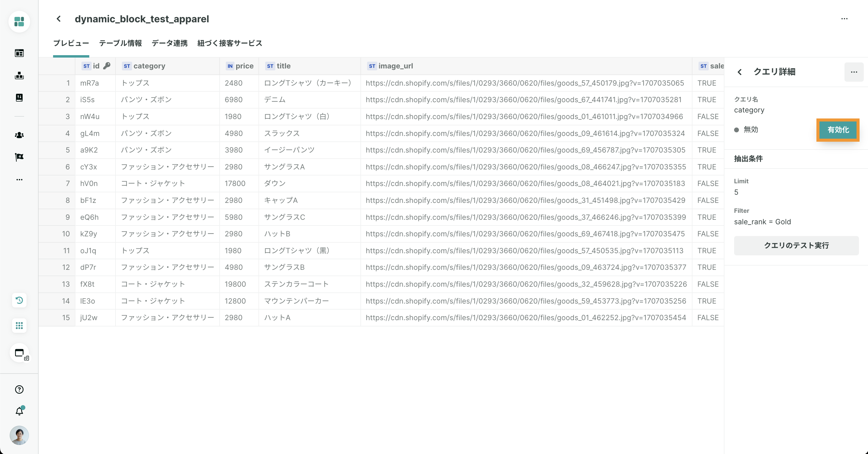868x454 pixels.
Task: Click the dashboard grid logo icon
Action: (19, 22)
